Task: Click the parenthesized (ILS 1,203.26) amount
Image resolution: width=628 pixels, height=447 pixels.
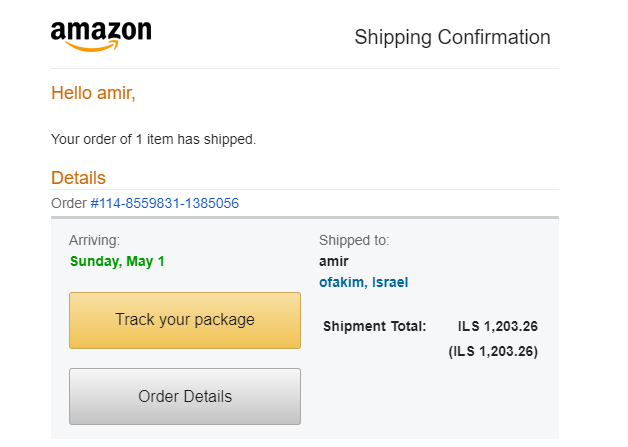Action: [x=493, y=351]
